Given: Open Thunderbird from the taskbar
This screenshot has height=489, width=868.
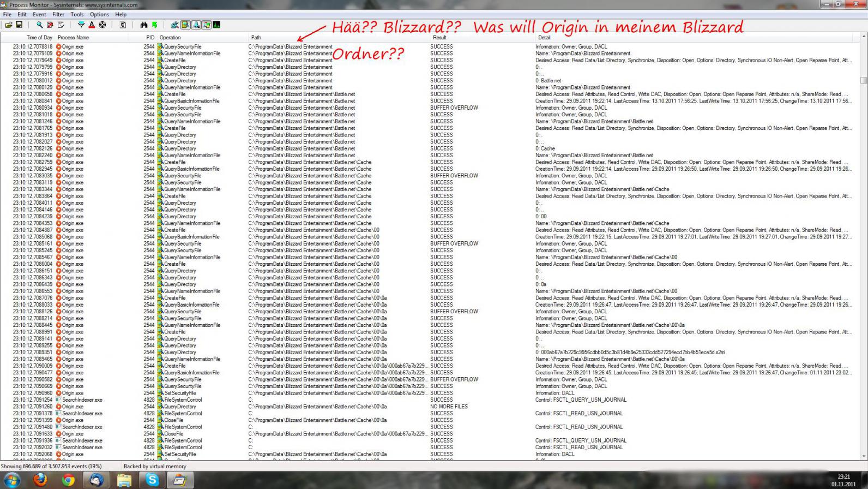Looking at the screenshot, I should (97, 480).
